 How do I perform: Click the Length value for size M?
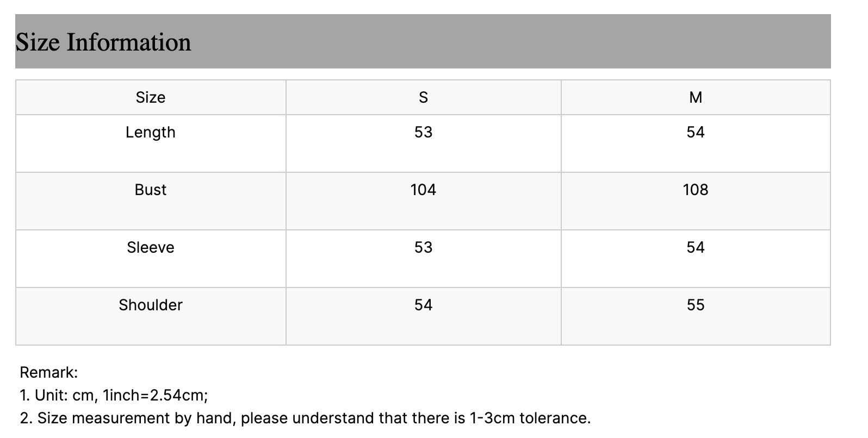point(695,132)
